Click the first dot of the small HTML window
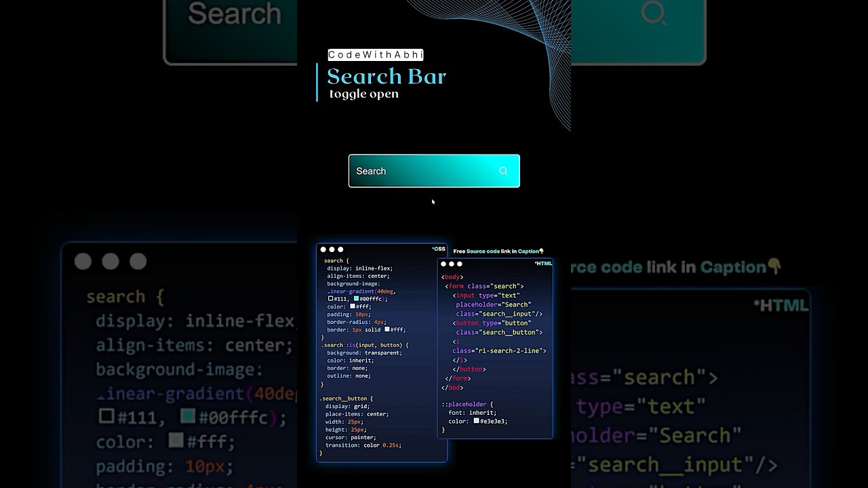 point(443,264)
